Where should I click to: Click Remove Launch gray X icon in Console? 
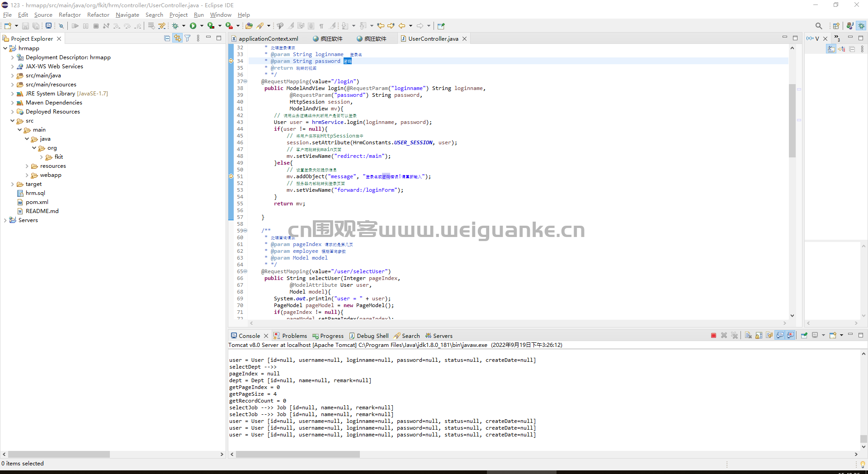click(x=724, y=336)
